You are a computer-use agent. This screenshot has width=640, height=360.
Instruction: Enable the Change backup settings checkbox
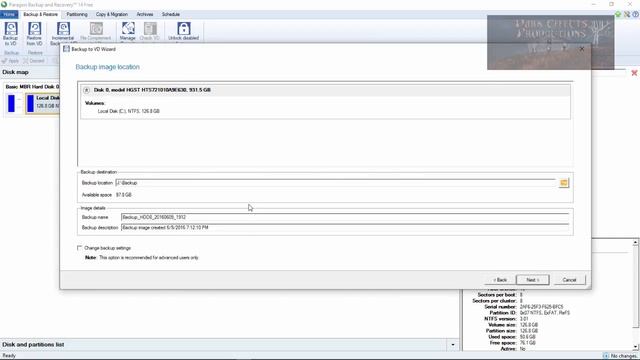[80, 248]
